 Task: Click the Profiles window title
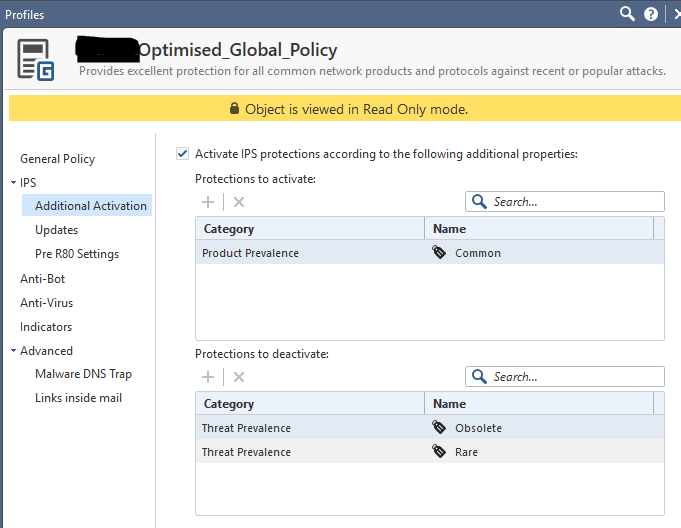coord(24,15)
